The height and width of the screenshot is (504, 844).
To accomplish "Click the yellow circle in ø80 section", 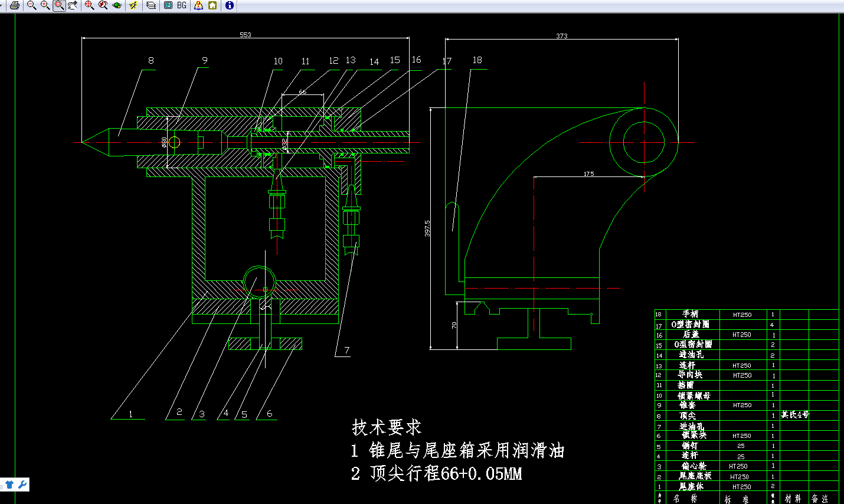I will tap(174, 142).
